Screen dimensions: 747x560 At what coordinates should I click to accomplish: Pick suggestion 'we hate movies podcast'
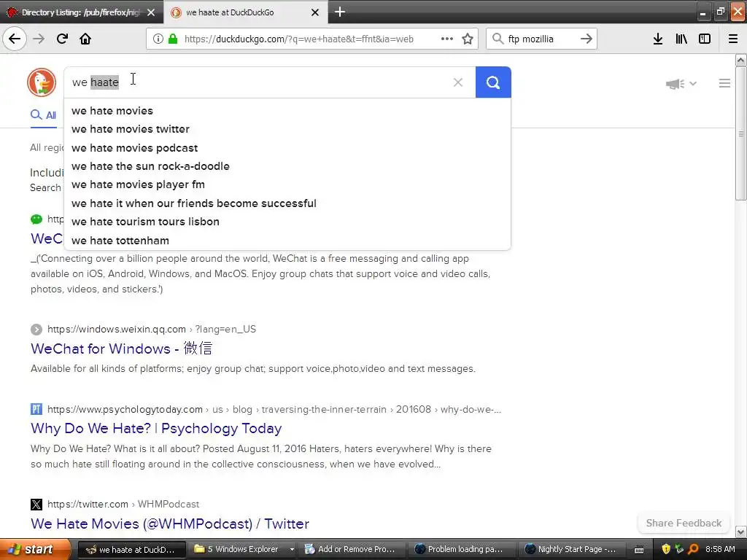tap(287, 148)
